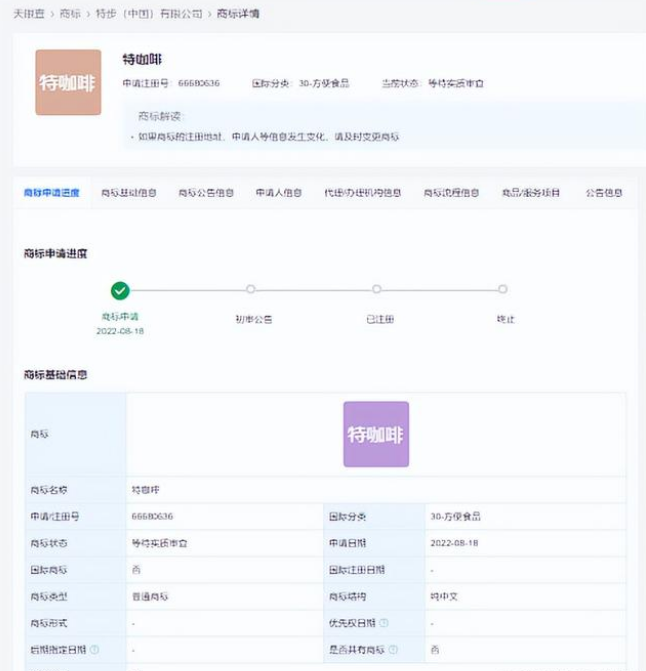Screen dimensions: 646x671
Task: Select 申请日期 table value 2022-08-18
Action: click(x=454, y=543)
